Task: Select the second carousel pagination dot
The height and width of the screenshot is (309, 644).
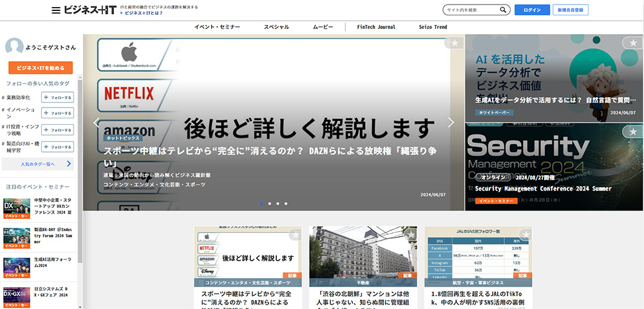Action: [x=269, y=203]
